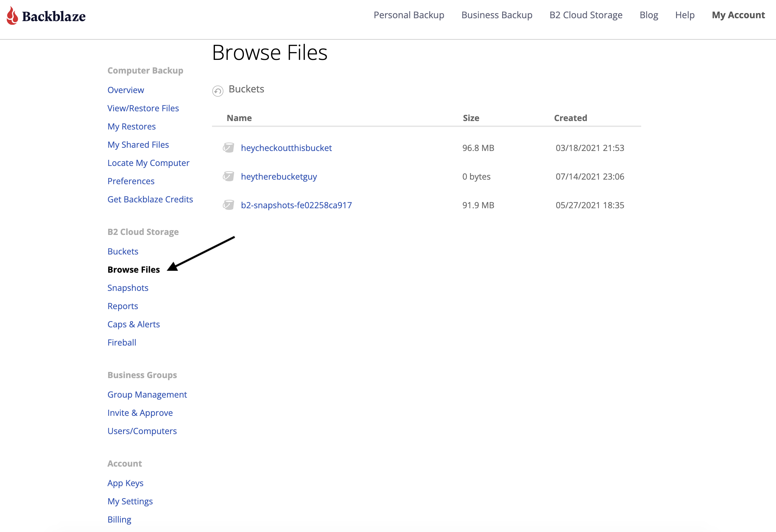Screen dimensions: 776x532
Task: Open Users/Computers page
Action: 142,431
